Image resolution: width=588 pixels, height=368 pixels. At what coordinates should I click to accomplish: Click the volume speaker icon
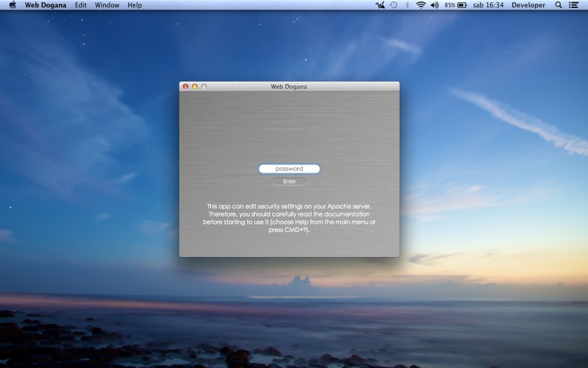tap(434, 5)
